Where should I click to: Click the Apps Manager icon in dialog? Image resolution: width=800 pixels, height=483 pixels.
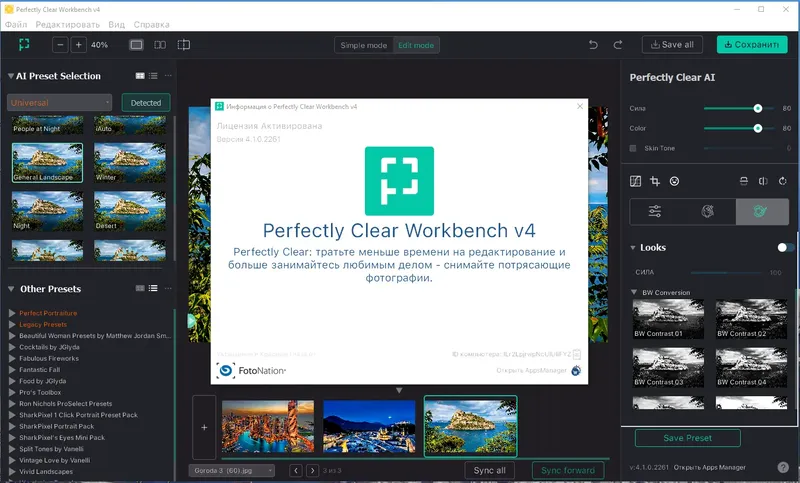tap(576, 371)
